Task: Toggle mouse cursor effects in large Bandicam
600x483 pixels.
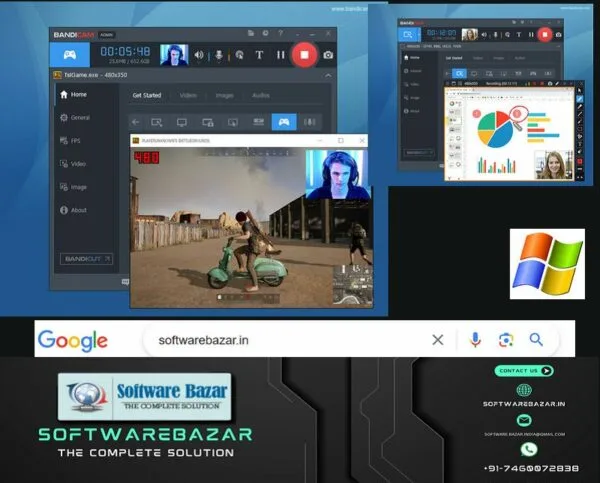Action: click(x=240, y=55)
